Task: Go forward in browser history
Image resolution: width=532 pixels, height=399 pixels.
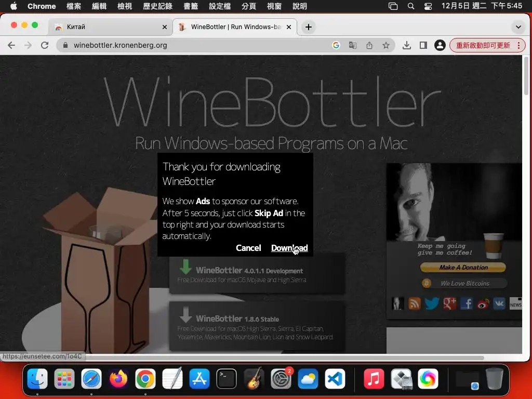Action: coord(28,45)
